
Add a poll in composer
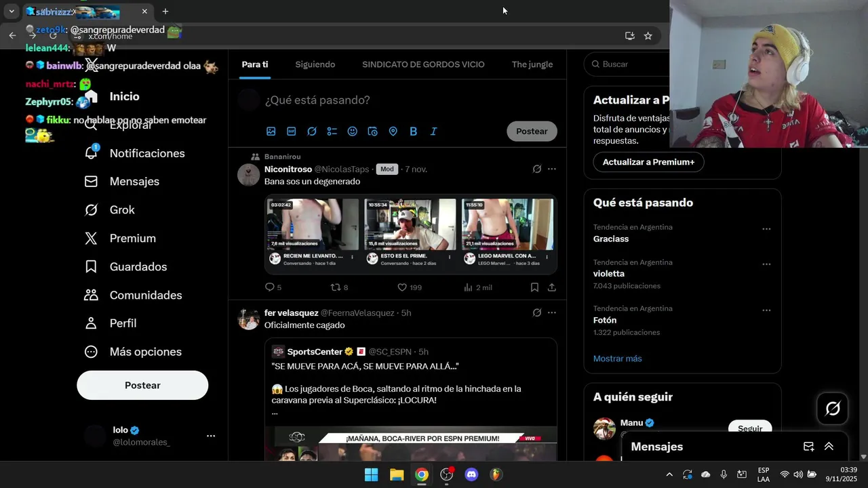[332, 131]
